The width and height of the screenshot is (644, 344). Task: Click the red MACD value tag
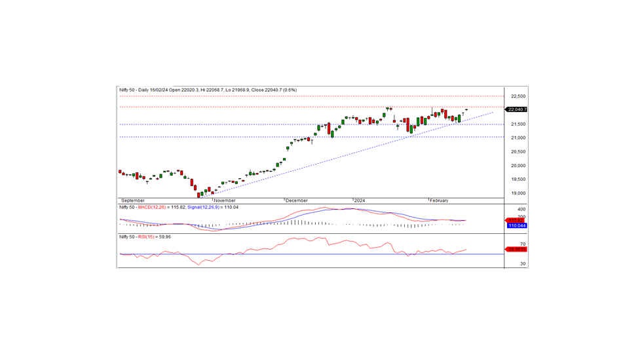[516, 220]
